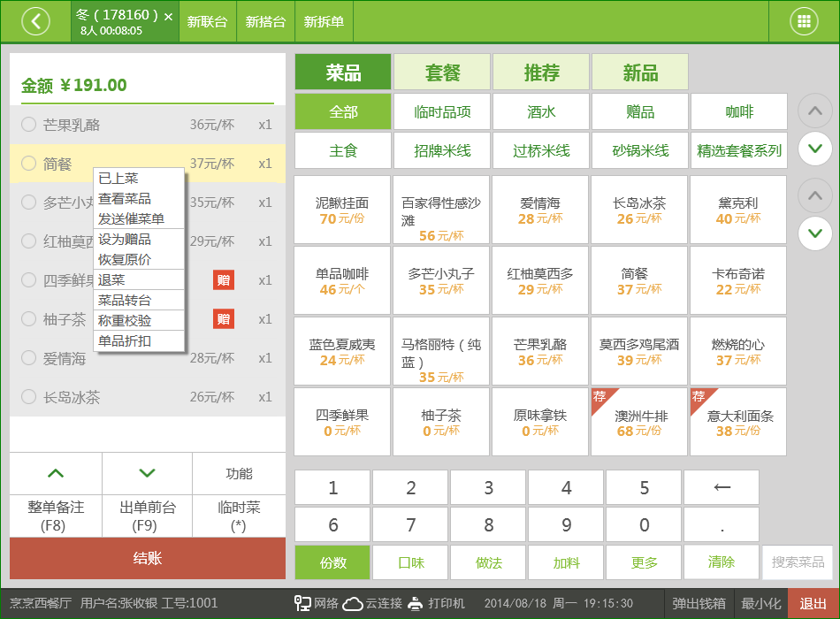Image resolution: width=840 pixels, height=619 pixels.
Task: Choose 恢复原价 in the context menu
Action: tap(139, 260)
